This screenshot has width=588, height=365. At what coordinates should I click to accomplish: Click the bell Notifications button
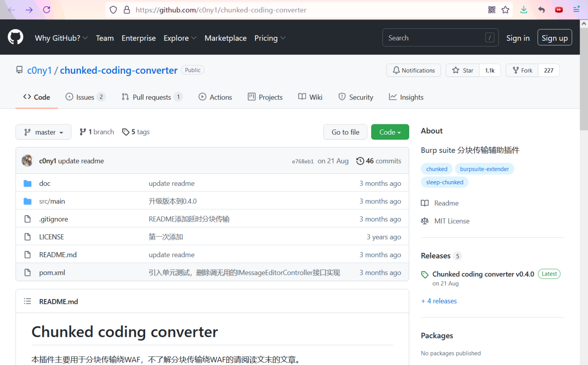(414, 70)
